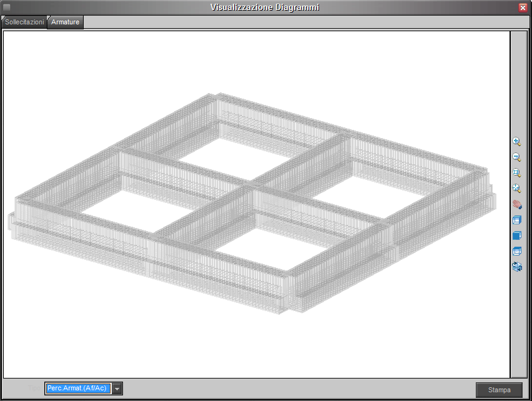
Task: Click the window system menu icon
Action: point(7,7)
